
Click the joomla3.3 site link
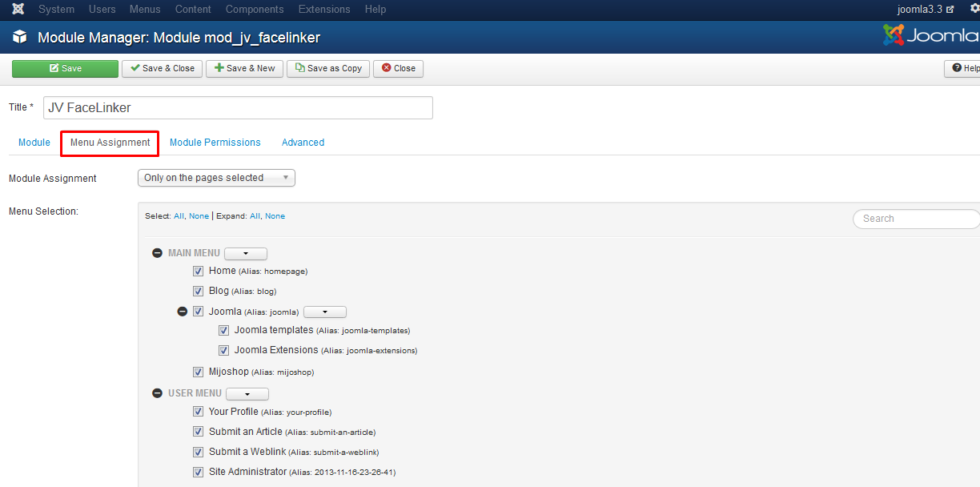926,10
